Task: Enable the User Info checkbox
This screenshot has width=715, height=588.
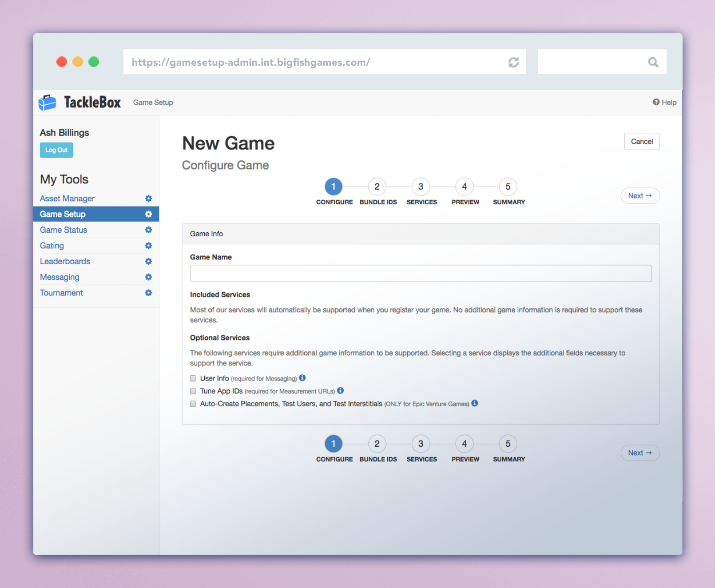Action: coord(193,378)
